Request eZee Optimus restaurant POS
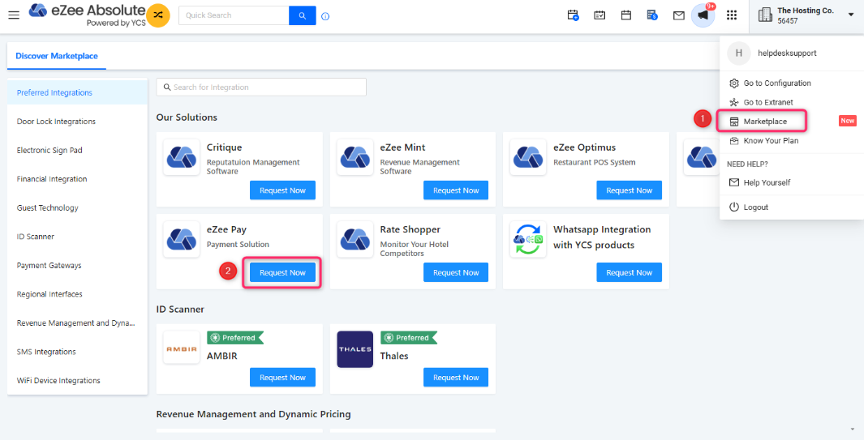Viewport: 868px width, 440px height. point(629,190)
